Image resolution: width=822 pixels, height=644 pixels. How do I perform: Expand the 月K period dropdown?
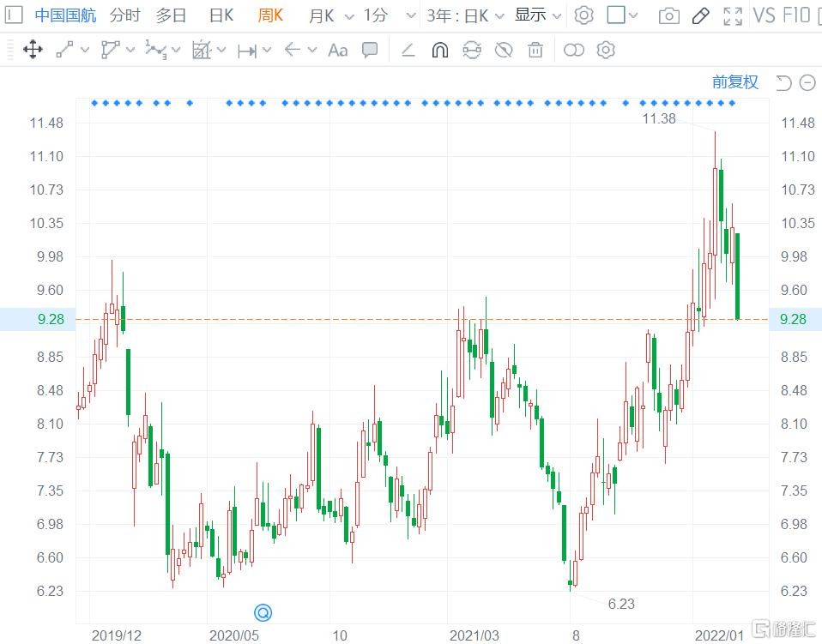point(331,15)
